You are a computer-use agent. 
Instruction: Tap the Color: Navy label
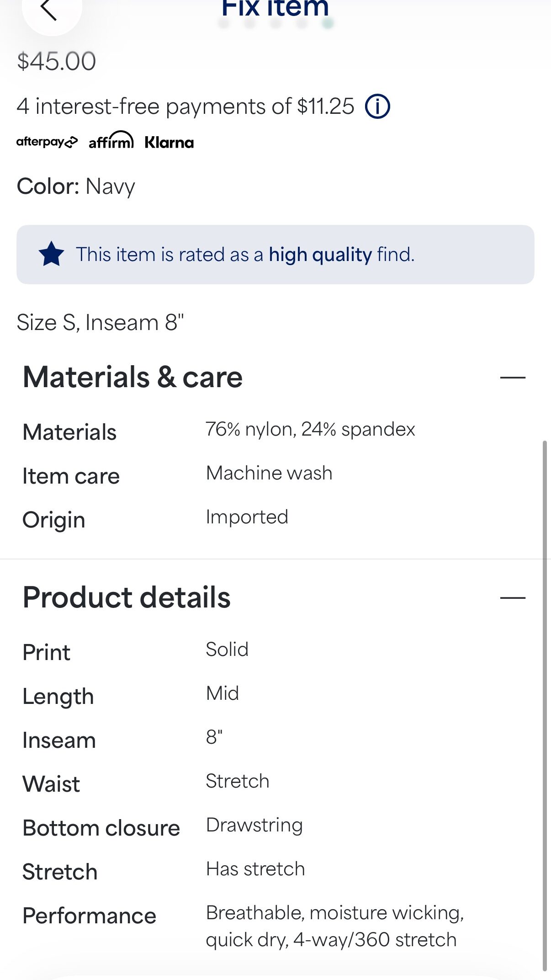click(x=76, y=187)
